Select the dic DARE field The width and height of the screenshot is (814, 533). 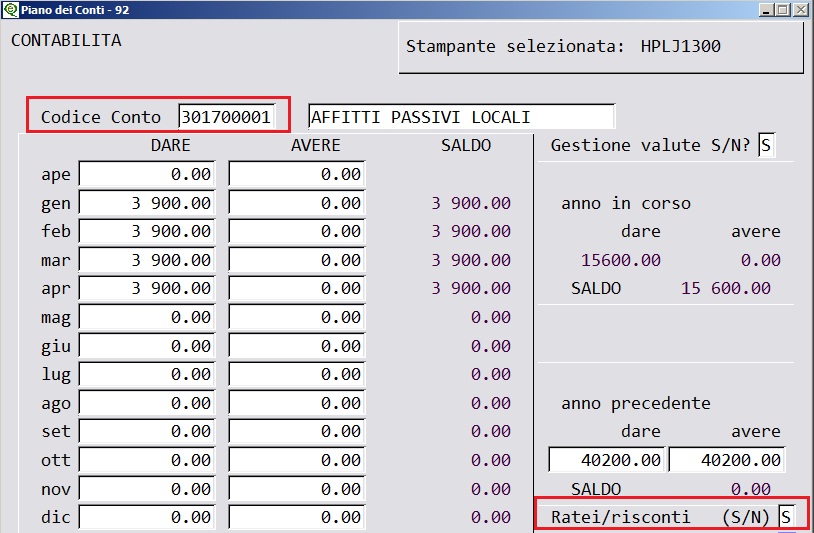click(x=147, y=517)
